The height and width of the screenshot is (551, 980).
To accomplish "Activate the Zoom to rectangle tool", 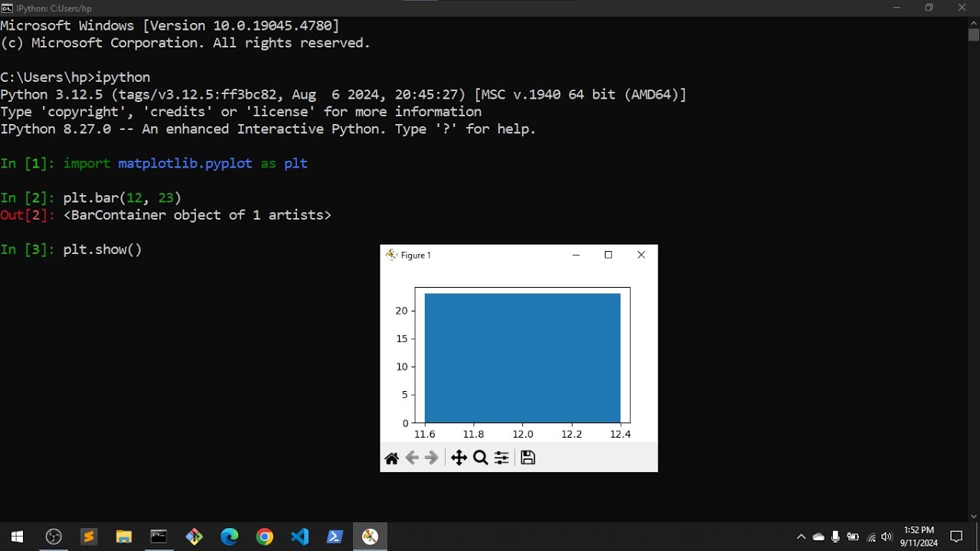I will (480, 458).
